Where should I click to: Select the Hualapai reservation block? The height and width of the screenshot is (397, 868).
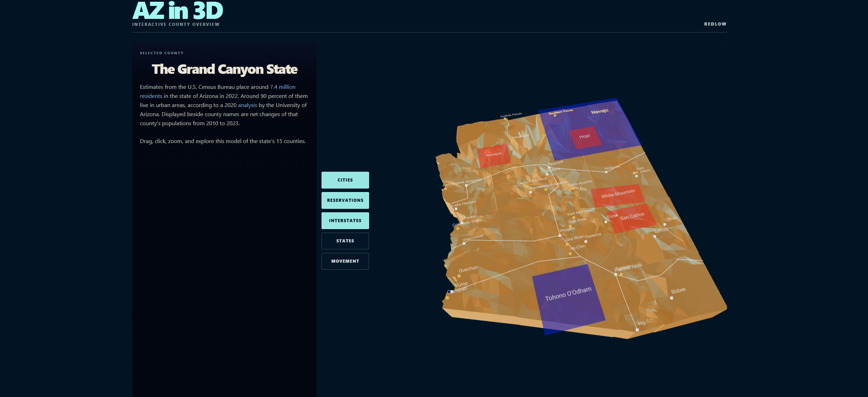click(x=494, y=155)
